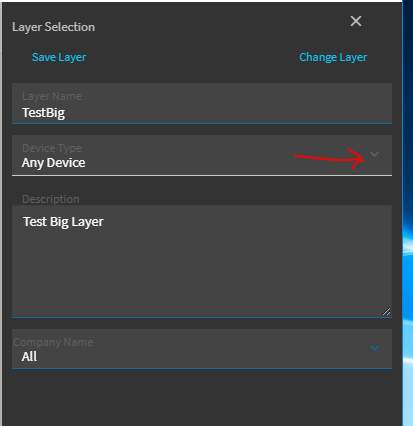Click the Device Type field label
Screen dimensions: 413x426
coord(52,148)
